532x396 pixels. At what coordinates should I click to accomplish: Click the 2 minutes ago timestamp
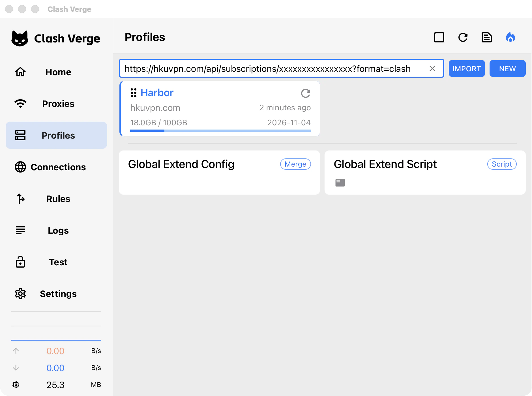pyautogui.click(x=285, y=108)
